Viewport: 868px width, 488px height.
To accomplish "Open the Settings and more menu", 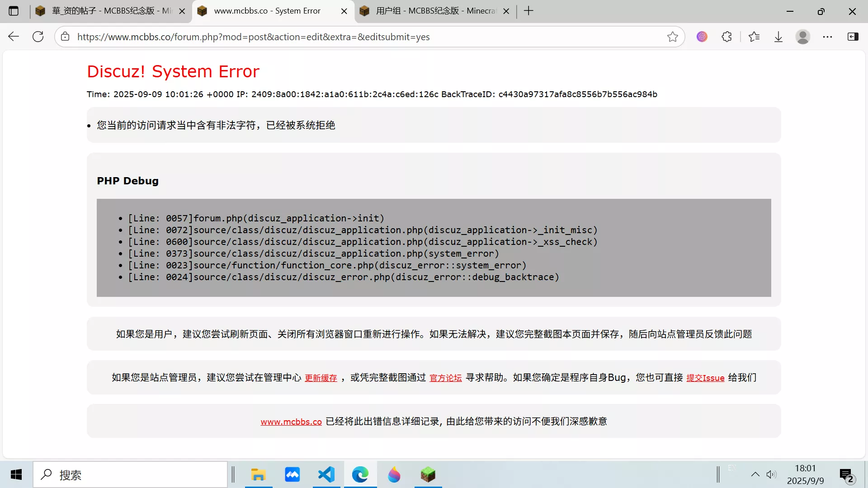I will click(828, 37).
